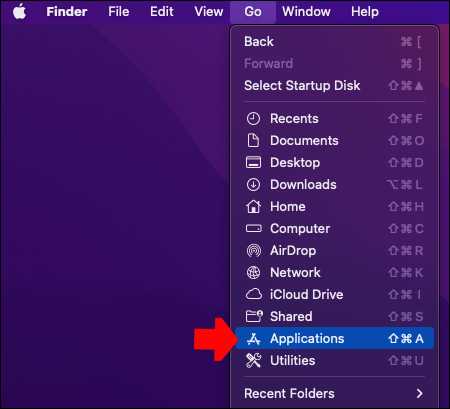This screenshot has width=450, height=409.
Task: Click the Network globe icon
Action: click(253, 273)
